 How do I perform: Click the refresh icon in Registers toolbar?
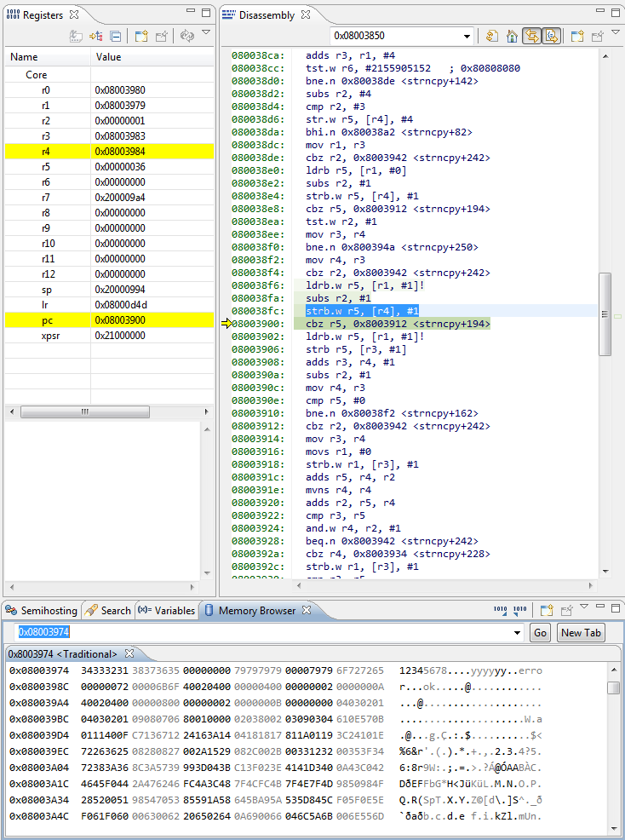(187, 36)
